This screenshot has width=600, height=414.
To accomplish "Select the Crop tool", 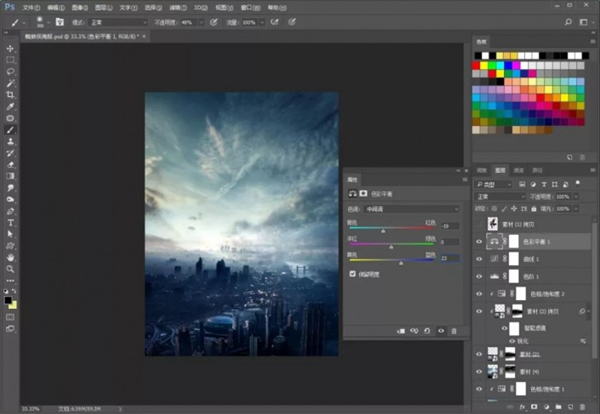I will (11, 94).
